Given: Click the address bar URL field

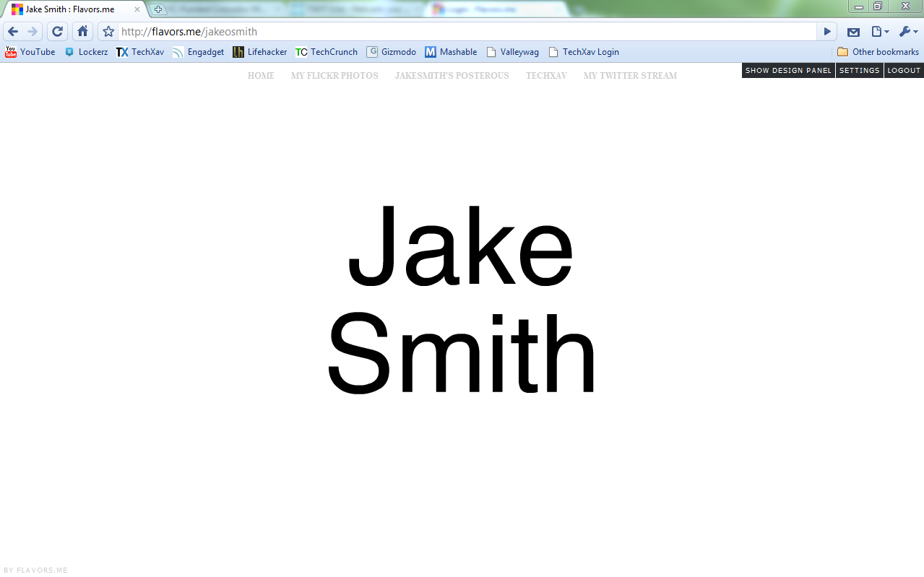Looking at the screenshot, I should pyautogui.click(x=462, y=32).
